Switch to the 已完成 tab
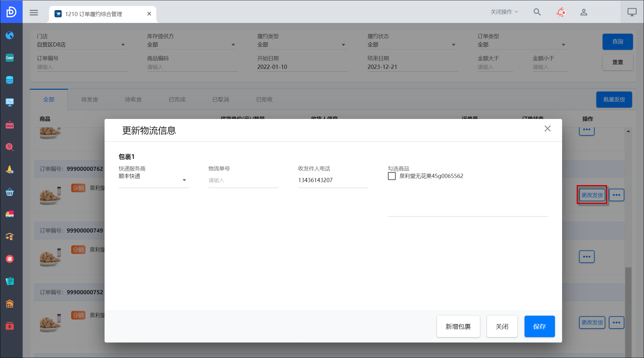This screenshot has height=358, width=644. pos(177,100)
